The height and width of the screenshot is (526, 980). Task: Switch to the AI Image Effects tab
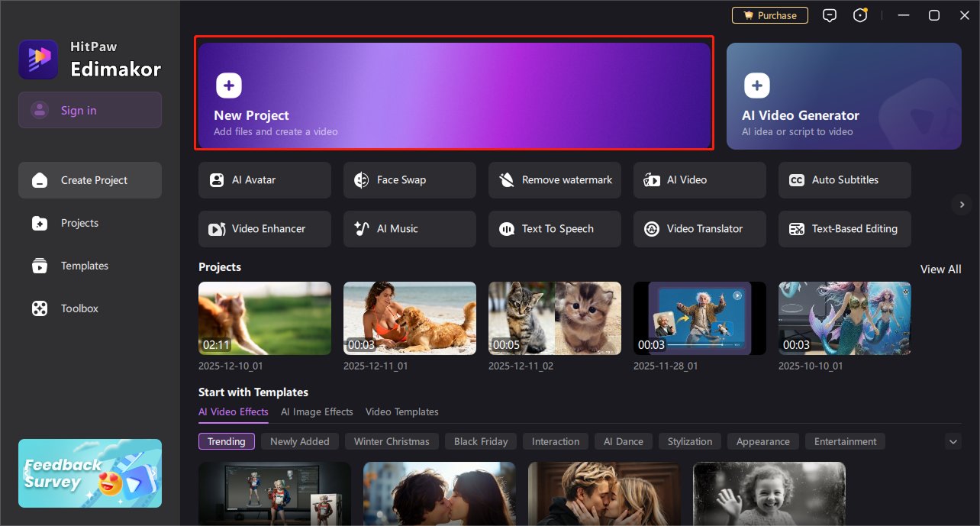pyautogui.click(x=317, y=411)
